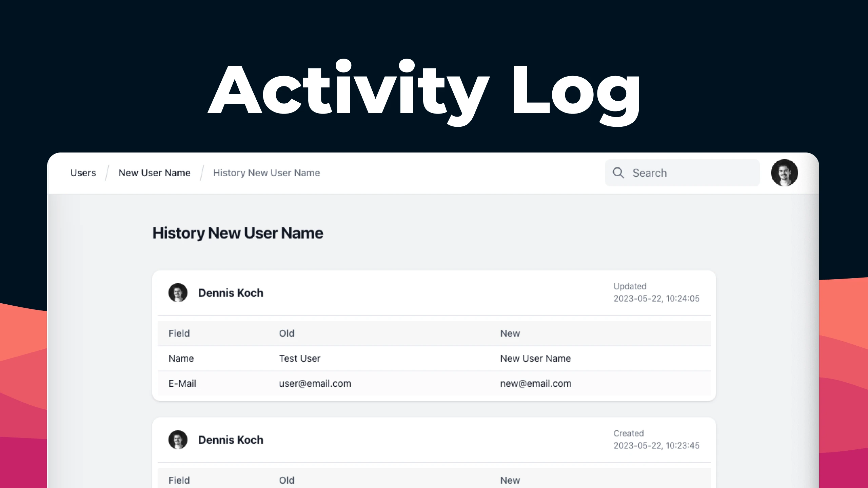
Task: Click the Updated label on the first entry
Action: coord(630,286)
